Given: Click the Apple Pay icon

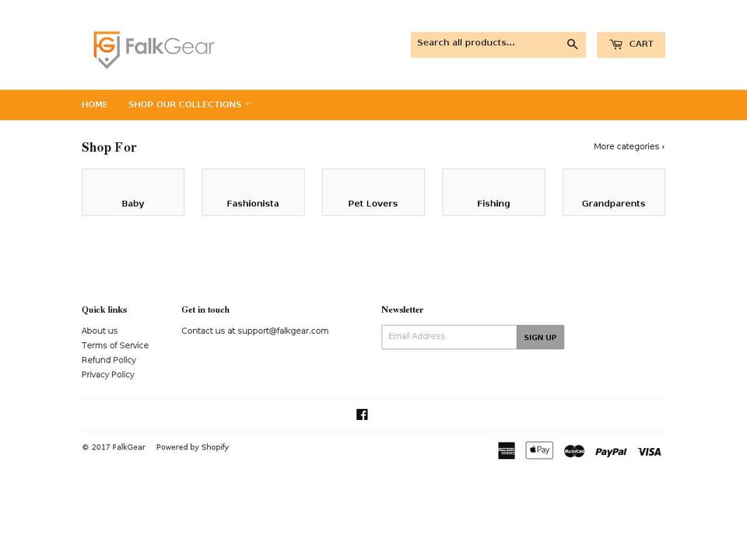Looking at the screenshot, I should click(x=539, y=450).
